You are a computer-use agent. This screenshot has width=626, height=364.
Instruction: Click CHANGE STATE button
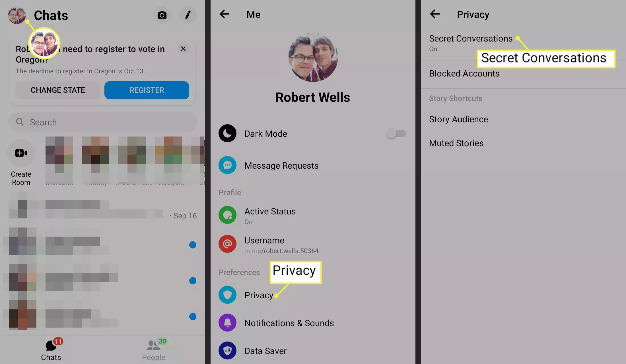click(57, 90)
